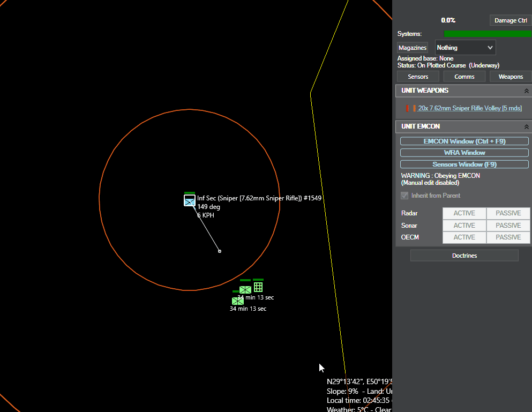Screen dimensions: 532x412
Task: Set OECM to PASSIVE
Action: pyautogui.click(x=508, y=237)
